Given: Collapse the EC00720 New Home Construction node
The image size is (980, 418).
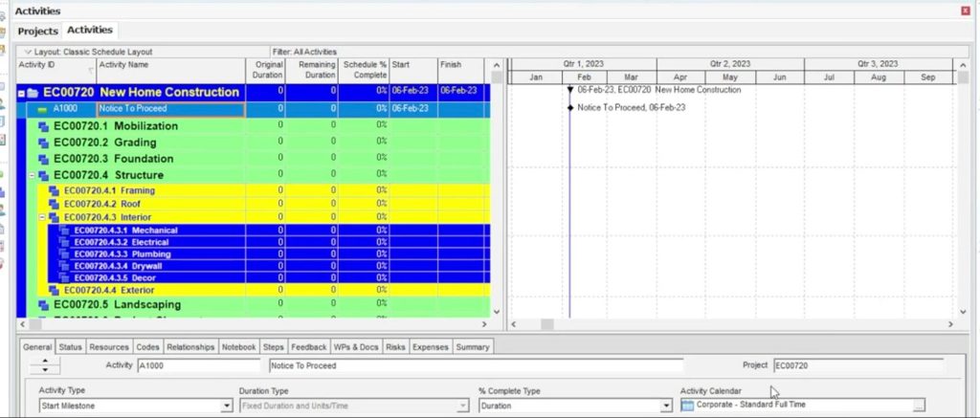Looking at the screenshot, I should point(21,93).
